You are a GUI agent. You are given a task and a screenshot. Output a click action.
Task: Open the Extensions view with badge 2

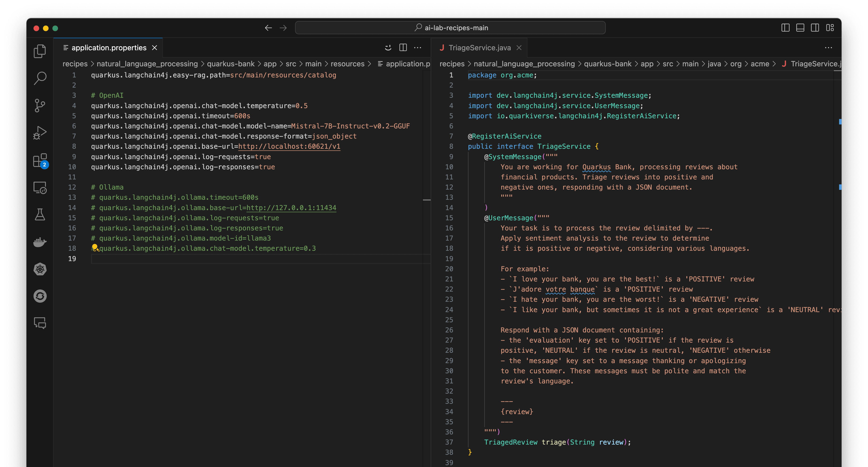(40, 161)
